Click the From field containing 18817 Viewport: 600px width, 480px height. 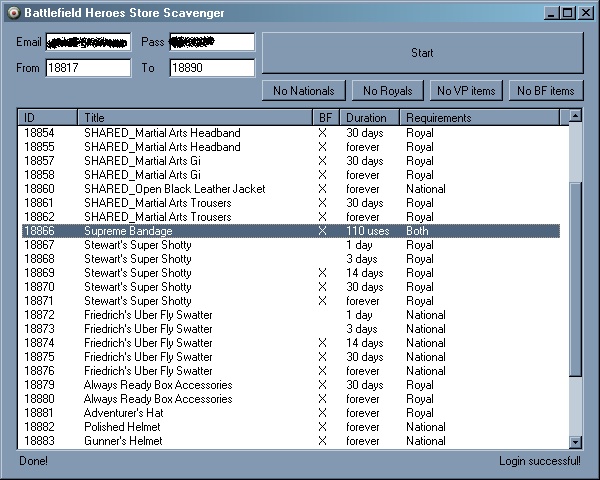point(88,68)
